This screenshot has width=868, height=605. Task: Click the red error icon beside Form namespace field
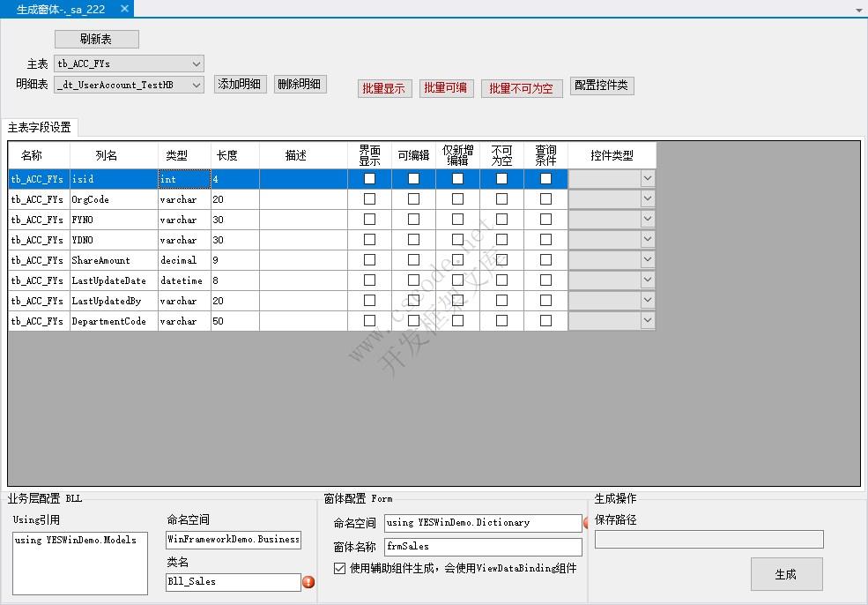coord(586,523)
